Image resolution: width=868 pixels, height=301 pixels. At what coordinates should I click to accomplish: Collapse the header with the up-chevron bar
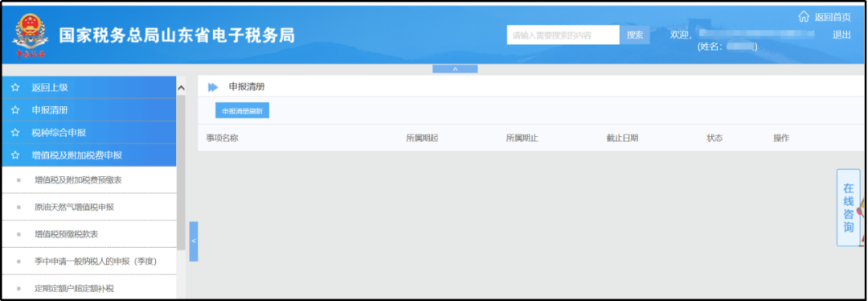click(x=455, y=68)
